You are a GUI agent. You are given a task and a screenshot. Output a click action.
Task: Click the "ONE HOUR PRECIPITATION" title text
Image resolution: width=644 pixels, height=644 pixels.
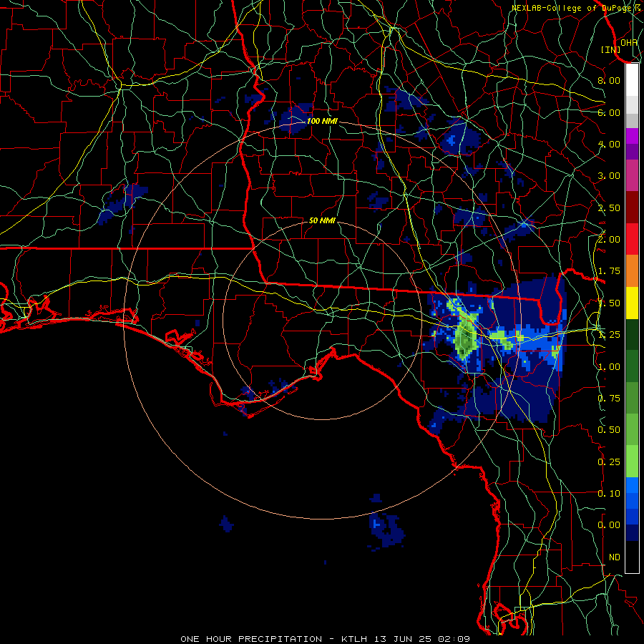pyautogui.click(x=251, y=639)
